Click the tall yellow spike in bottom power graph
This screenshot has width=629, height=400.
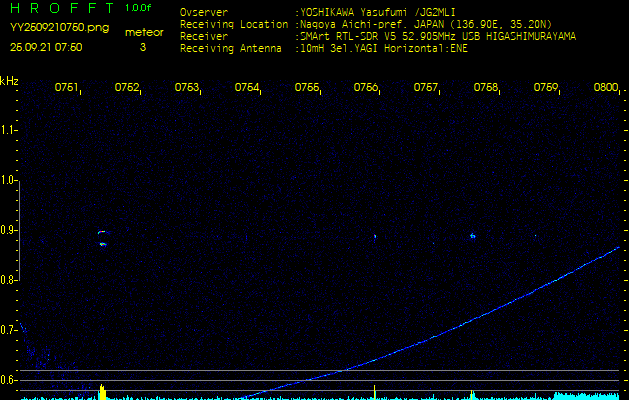click(102, 389)
